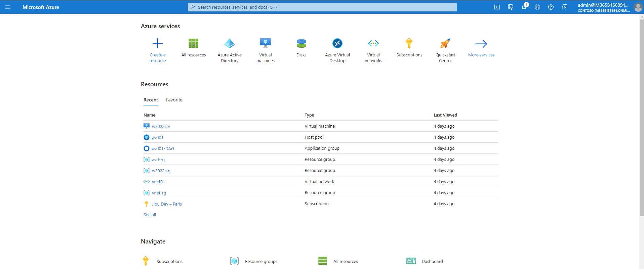The height and width of the screenshot is (269, 644).
Task: Click the Navigate Dashboard label
Action: tap(432, 261)
